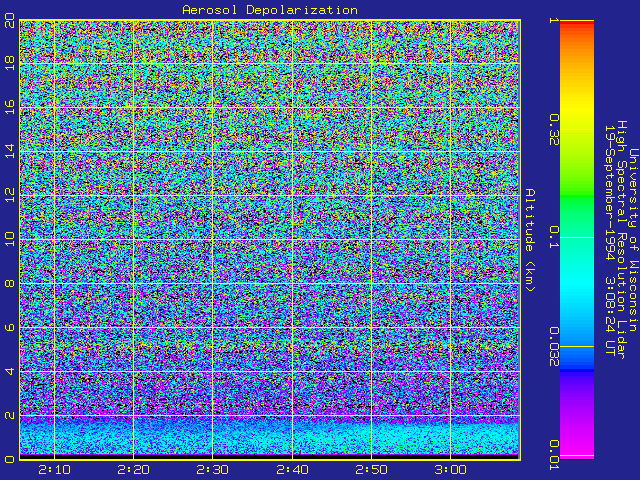640x480 pixels.
Task: Click the colorbar label 0.32
Action: [553, 129]
